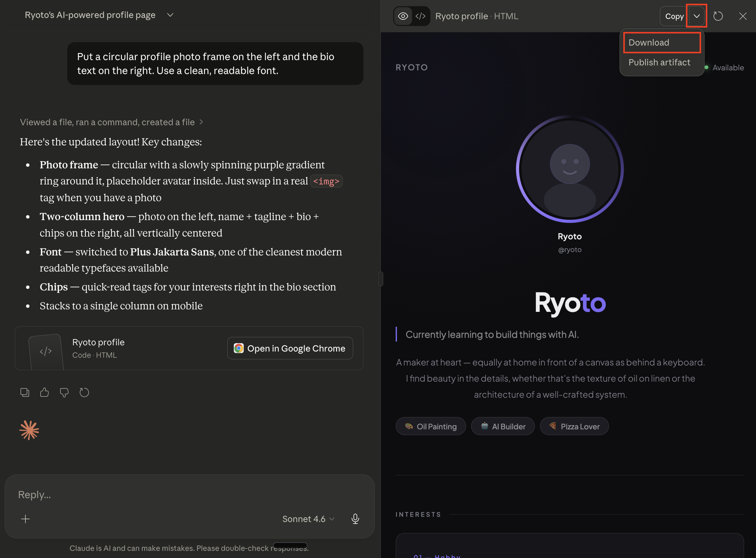Collapse the Copy button dropdown arrow
This screenshot has width=756, height=558.
click(x=696, y=16)
